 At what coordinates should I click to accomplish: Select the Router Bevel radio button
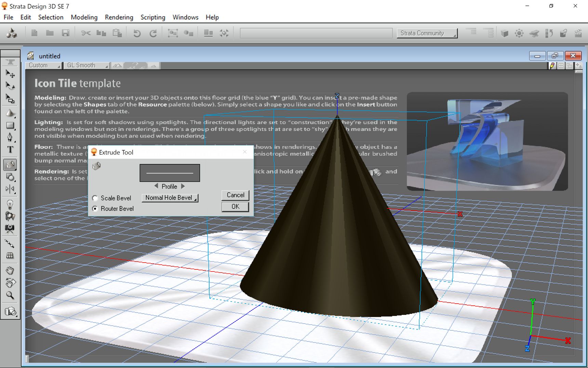[95, 208]
